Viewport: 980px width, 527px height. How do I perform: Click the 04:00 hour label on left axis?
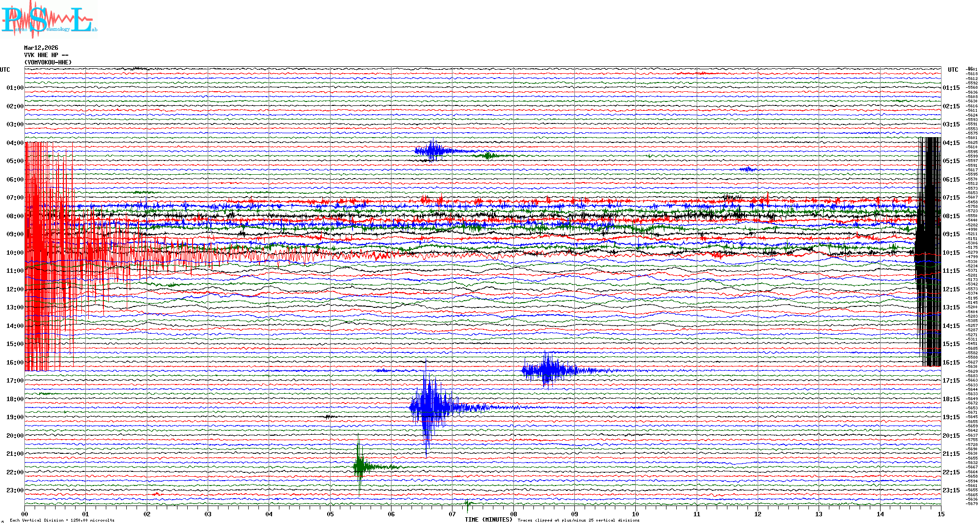(15, 143)
